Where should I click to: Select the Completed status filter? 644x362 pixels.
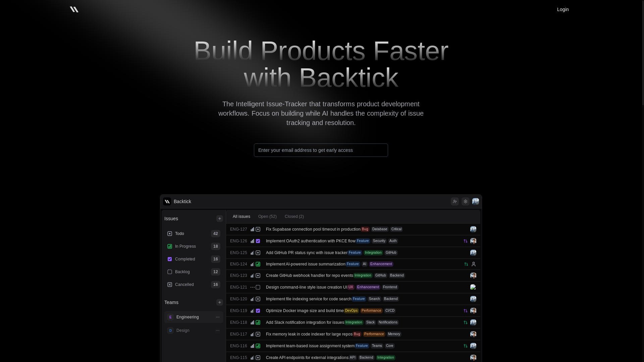pyautogui.click(x=194, y=259)
